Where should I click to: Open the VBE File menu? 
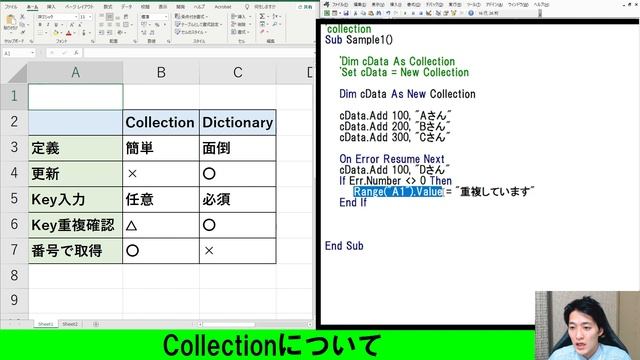coord(340,4)
